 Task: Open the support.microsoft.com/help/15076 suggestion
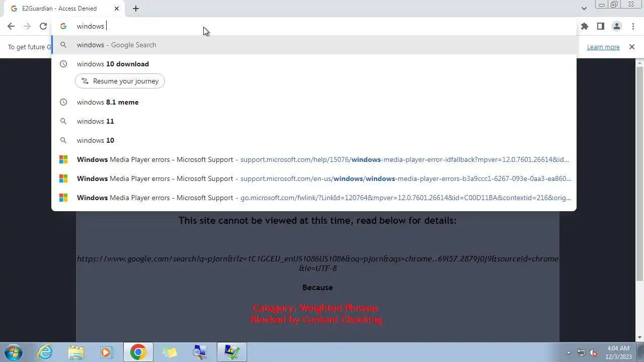click(x=314, y=159)
